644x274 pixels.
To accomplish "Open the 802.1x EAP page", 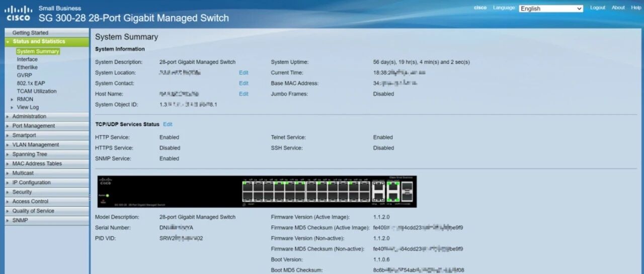I will (31, 83).
